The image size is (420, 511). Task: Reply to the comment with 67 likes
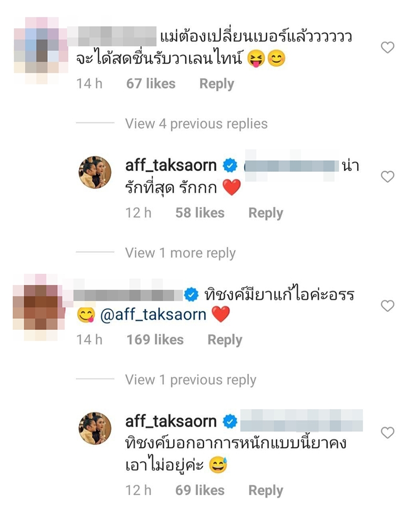click(x=217, y=84)
